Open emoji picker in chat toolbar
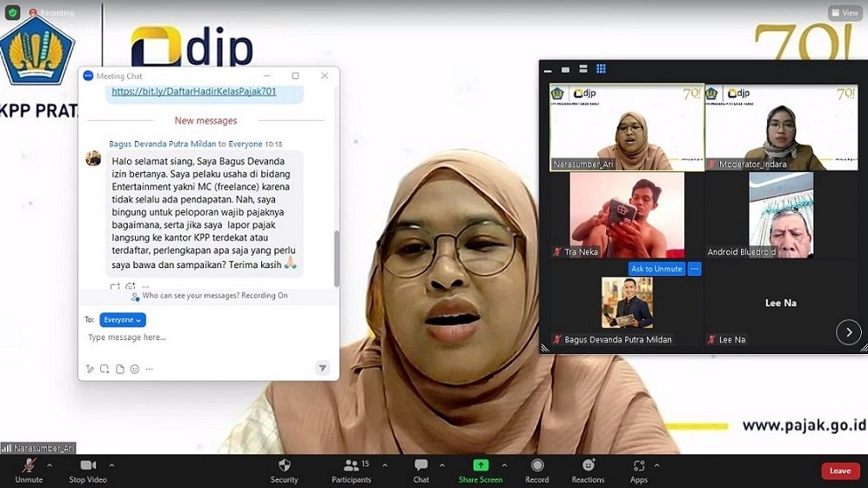868x488 pixels. tap(134, 369)
